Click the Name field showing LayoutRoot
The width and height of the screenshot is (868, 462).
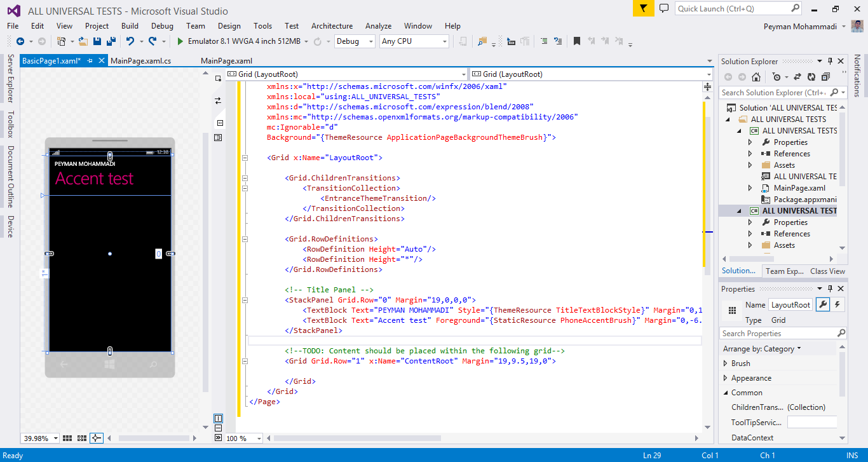(x=790, y=304)
